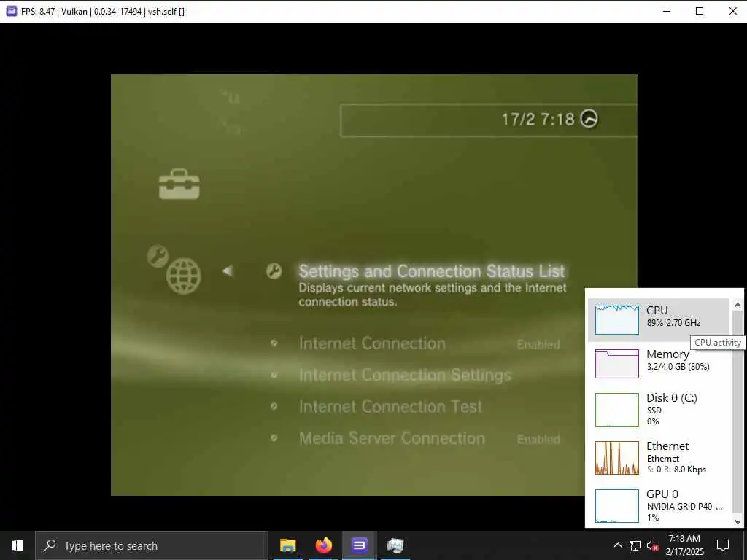Open Settings and Connection Status List
747x560 pixels.
pyautogui.click(x=432, y=271)
